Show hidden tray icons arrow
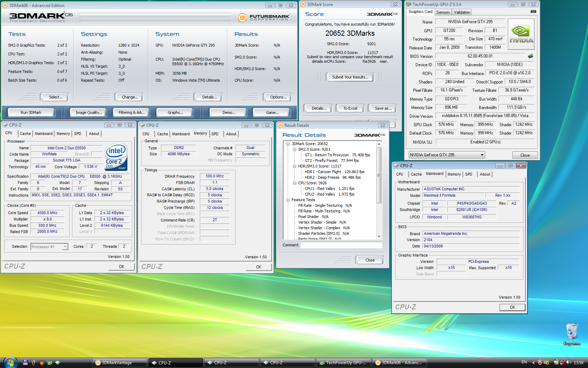Viewport: 588px width, 368px height. pos(533,362)
